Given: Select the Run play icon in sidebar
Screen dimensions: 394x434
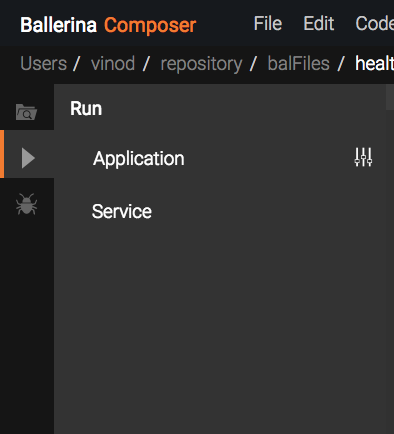Looking at the screenshot, I should click(28, 158).
